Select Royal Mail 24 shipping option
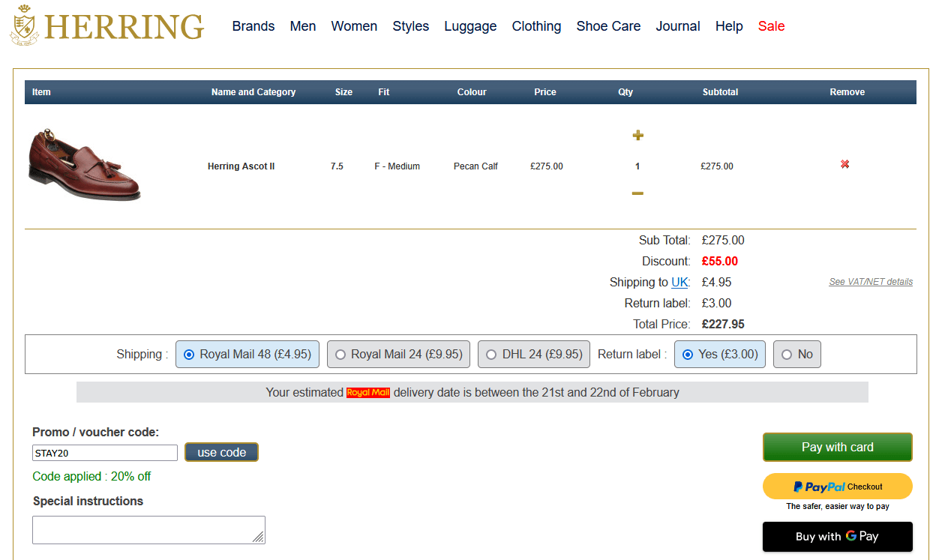This screenshot has height=560, width=939. coord(399,355)
